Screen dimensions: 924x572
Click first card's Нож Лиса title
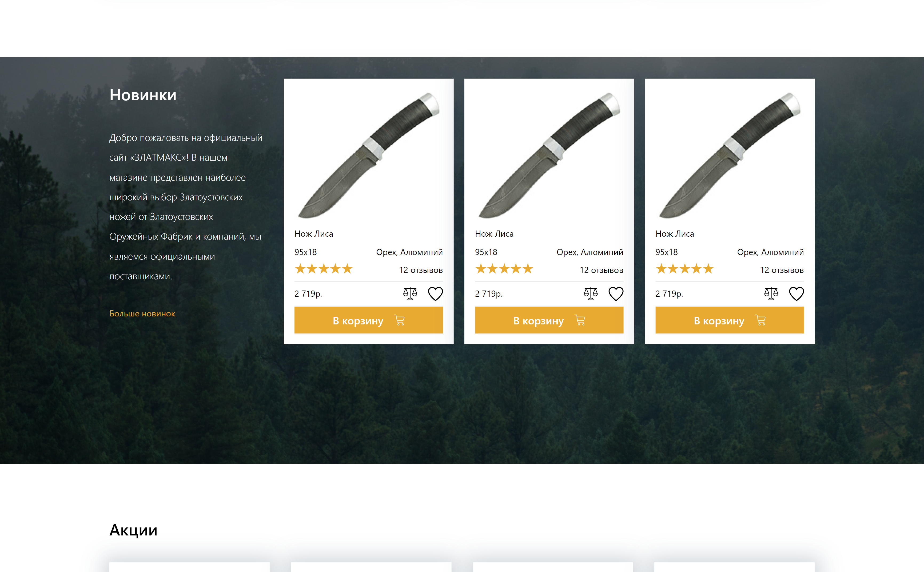click(x=313, y=234)
